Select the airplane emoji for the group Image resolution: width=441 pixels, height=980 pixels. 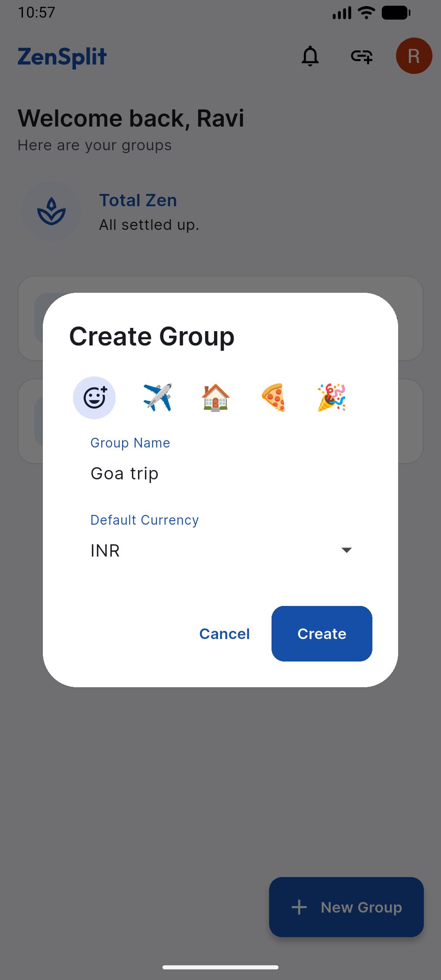pos(158,398)
